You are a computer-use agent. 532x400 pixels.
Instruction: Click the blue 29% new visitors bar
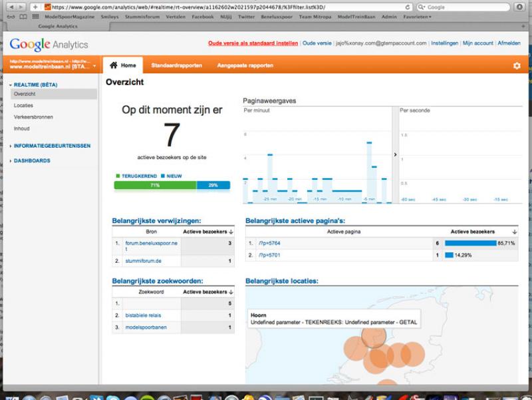(x=213, y=186)
